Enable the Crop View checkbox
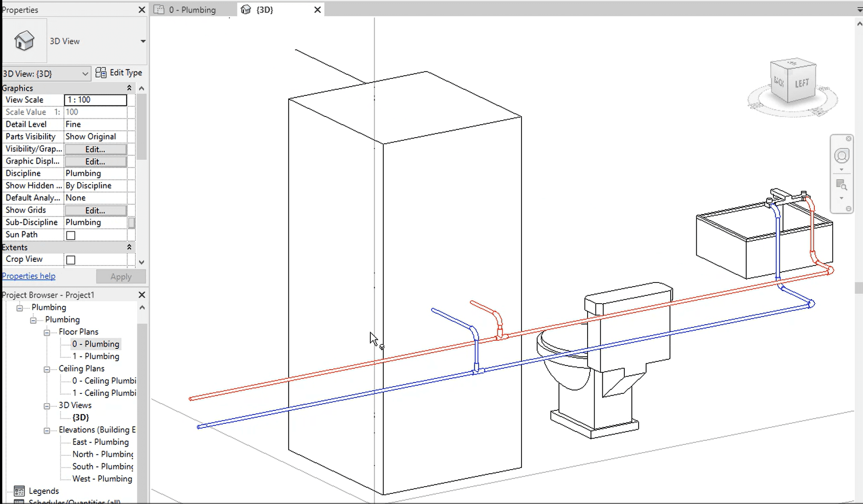863x504 pixels. 71,260
